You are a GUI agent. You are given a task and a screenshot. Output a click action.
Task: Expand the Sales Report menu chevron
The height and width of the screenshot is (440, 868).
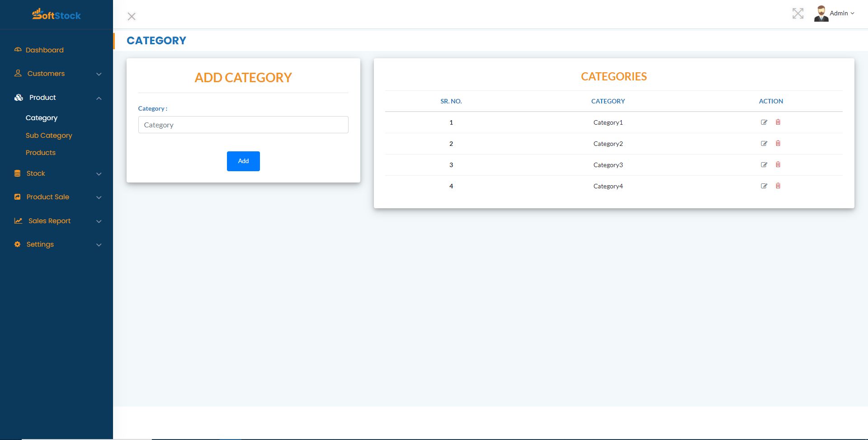tap(99, 221)
